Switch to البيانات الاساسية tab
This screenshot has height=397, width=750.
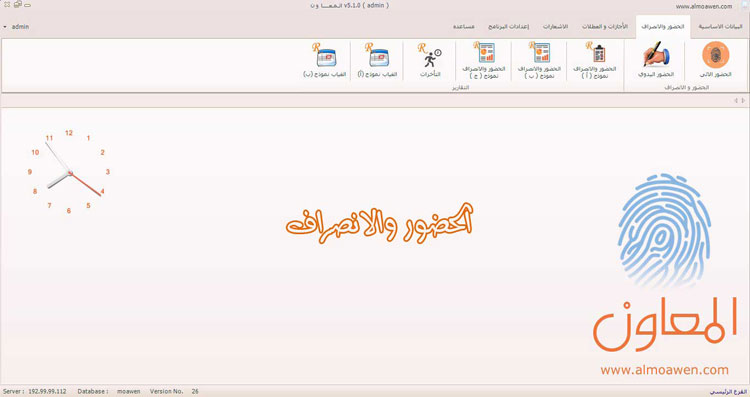pos(720,27)
